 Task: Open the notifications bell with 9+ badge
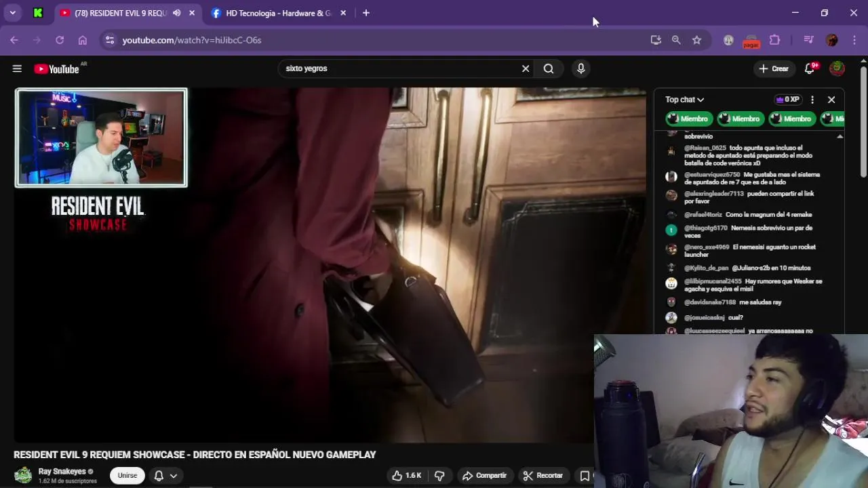[810, 68]
